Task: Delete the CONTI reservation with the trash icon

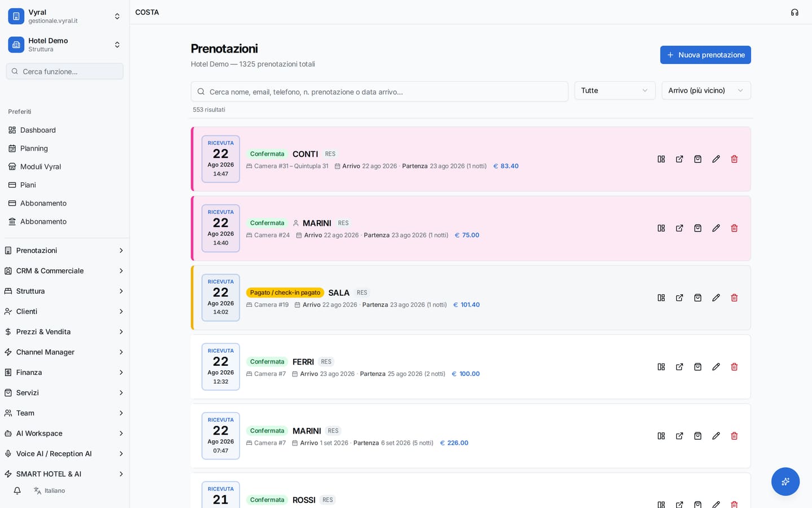Action: tap(734, 159)
